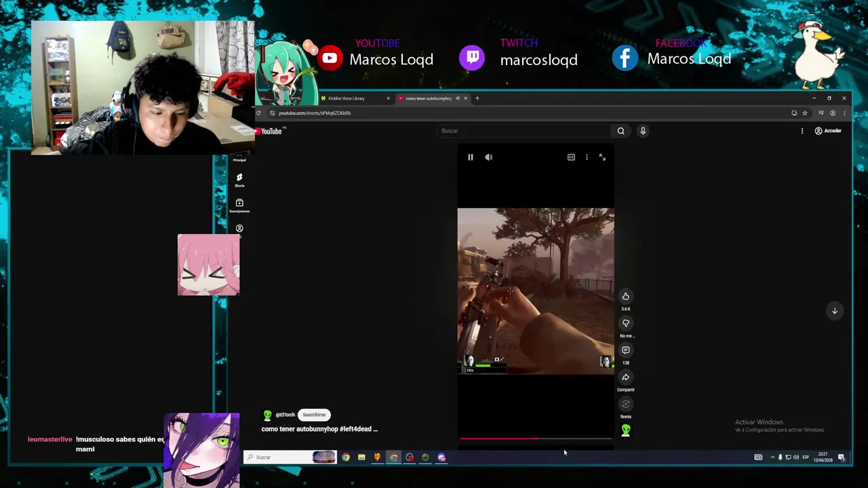868x488 pixels.
Task: Open the orange fox app in taskbar
Action: [377, 457]
